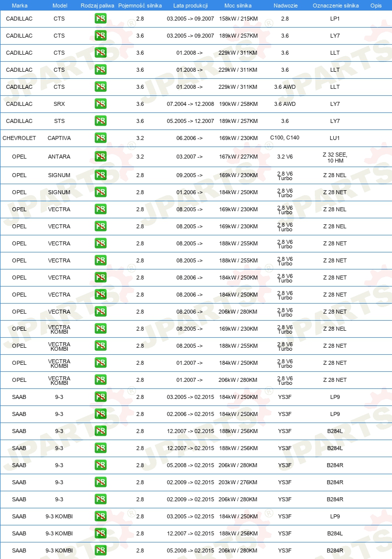Click the fuel icon in the Saab 9-3 05.2008 row
The height and width of the screenshot is (559, 392).
(x=101, y=465)
